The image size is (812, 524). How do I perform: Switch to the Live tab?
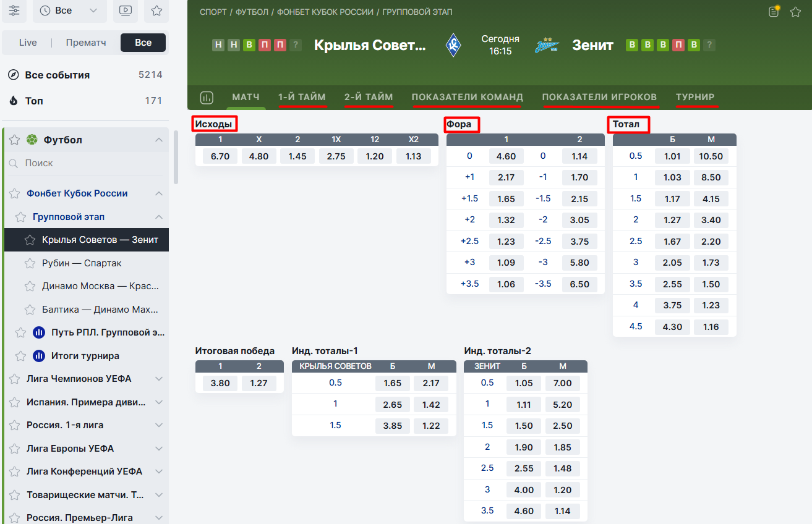click(x=28, y=43)
